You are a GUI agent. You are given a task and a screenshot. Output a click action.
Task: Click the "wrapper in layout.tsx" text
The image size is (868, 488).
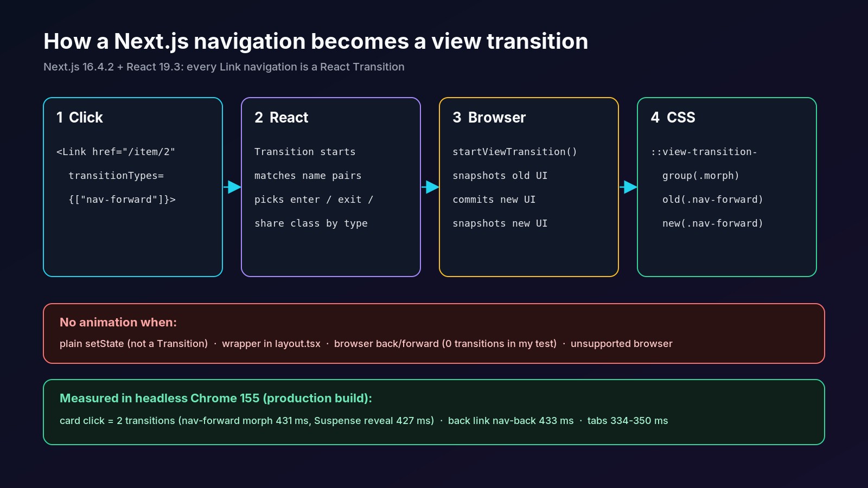pos(271,344)
